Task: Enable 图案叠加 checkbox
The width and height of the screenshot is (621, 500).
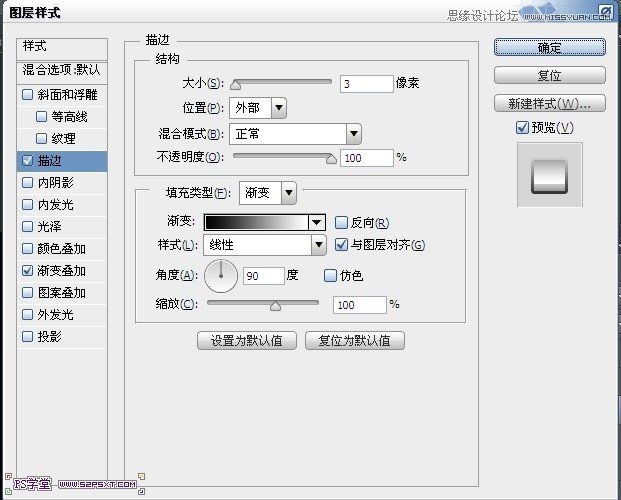Action: (x=27, y=292)
